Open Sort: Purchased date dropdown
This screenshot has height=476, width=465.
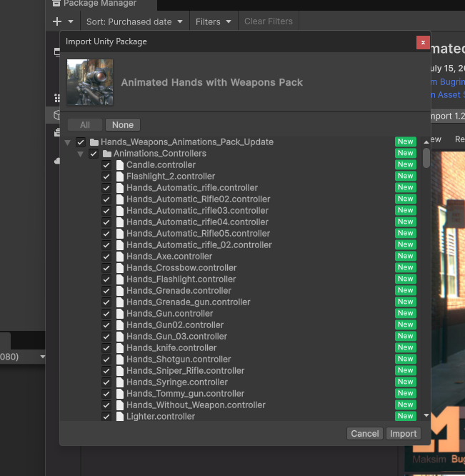(134, 21)
